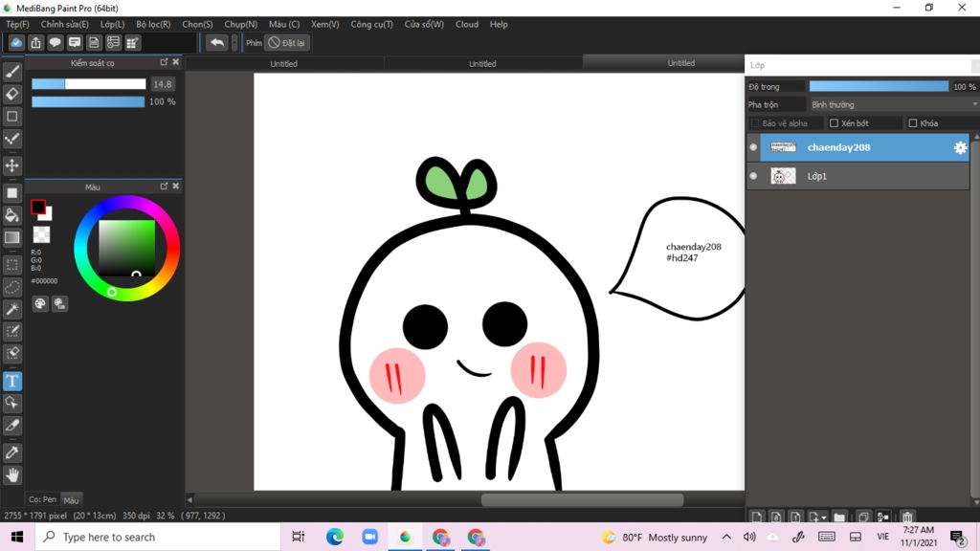This screenshot has width=980, height=551.
Task: Create a new layer with the page icon
Action: (x=757, y=517)
